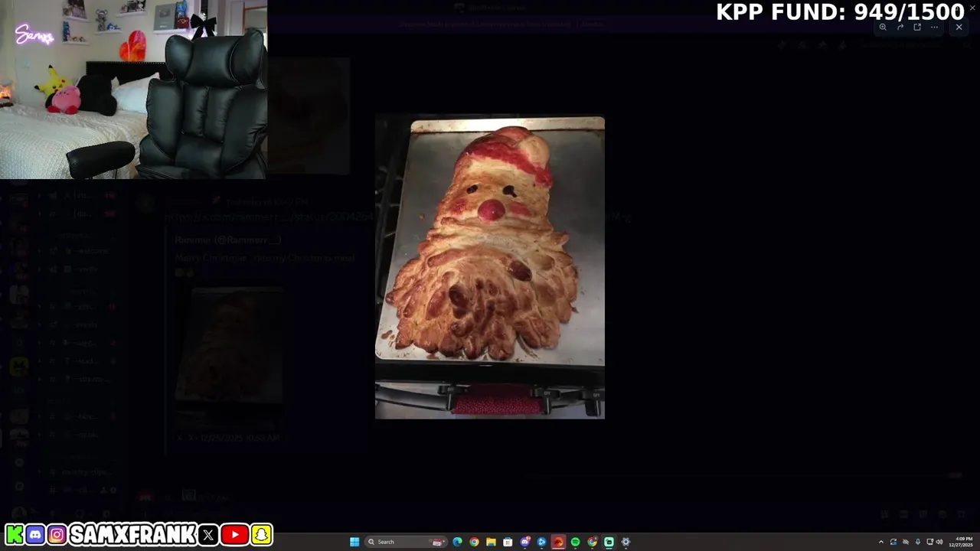Image resolution: width=980 pixels, height=551 pixels.
Task: Open File Explorer from the taskbar
Action: (x=491, y=542)
